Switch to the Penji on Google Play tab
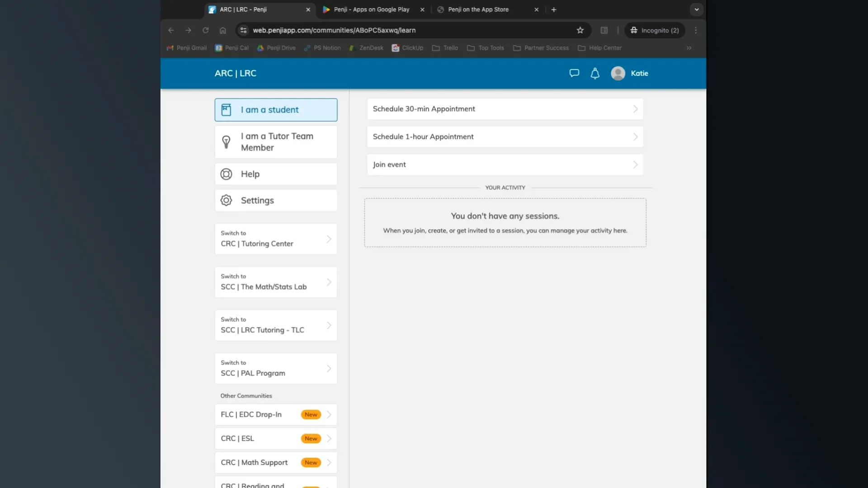The image size is (868, 488). point(371,9)
